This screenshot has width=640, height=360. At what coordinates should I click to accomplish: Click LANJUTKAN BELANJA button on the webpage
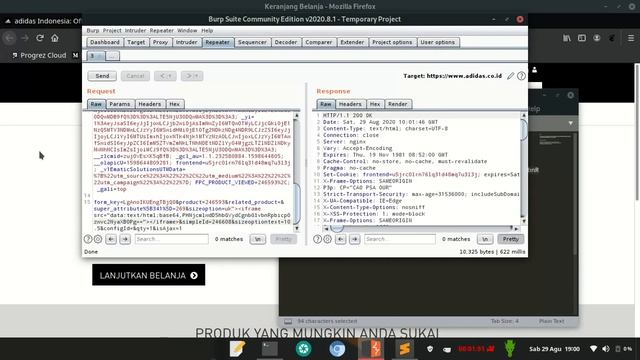(149, 275)
